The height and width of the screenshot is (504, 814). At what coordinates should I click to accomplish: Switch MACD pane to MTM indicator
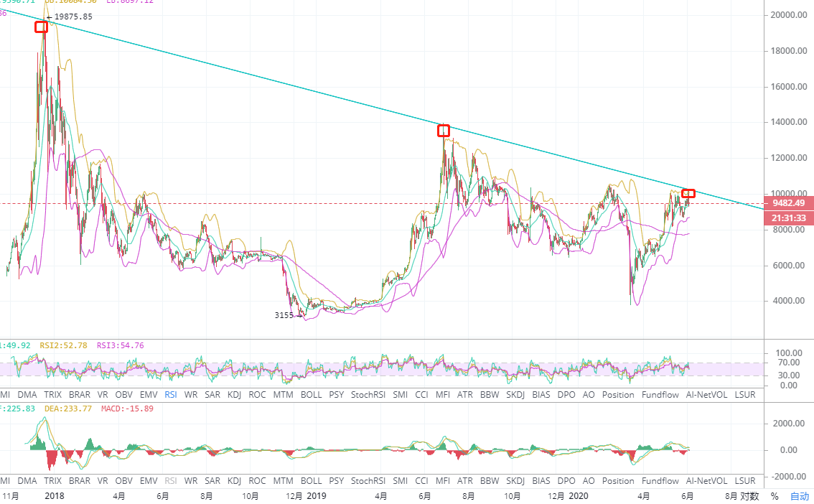click(x=283, y=480)
